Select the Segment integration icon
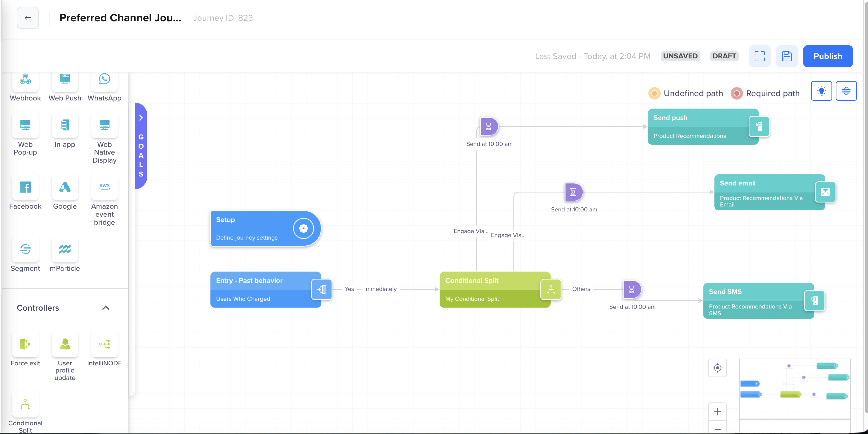The width and height of the screenshot is (868, 434). tap(25, 249)
